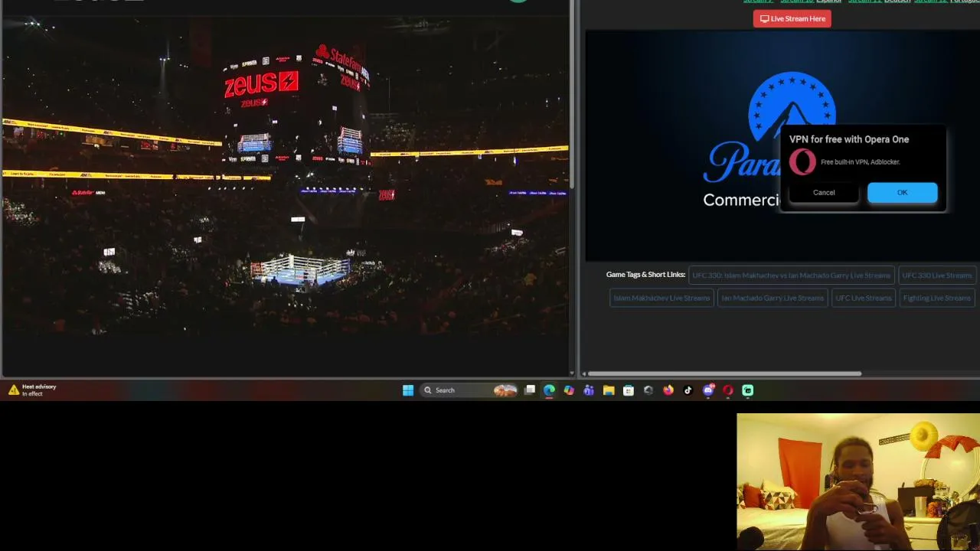980x551 pixels.
Task: Open TikTok from the taskbar
Action: (688, 390)
